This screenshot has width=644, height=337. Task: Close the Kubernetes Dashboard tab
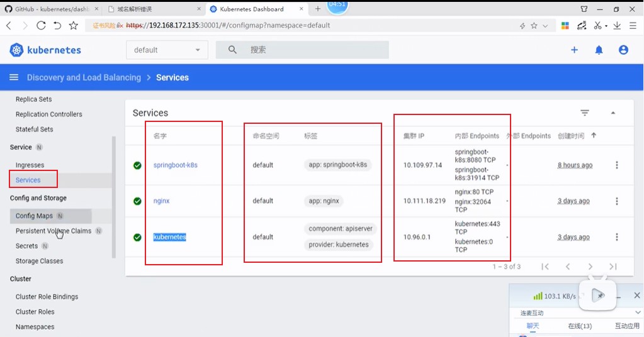point(302,9)
